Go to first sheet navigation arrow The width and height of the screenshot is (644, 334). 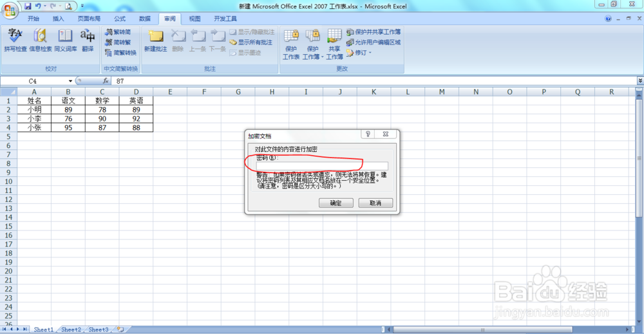click(x=4, y=329)
